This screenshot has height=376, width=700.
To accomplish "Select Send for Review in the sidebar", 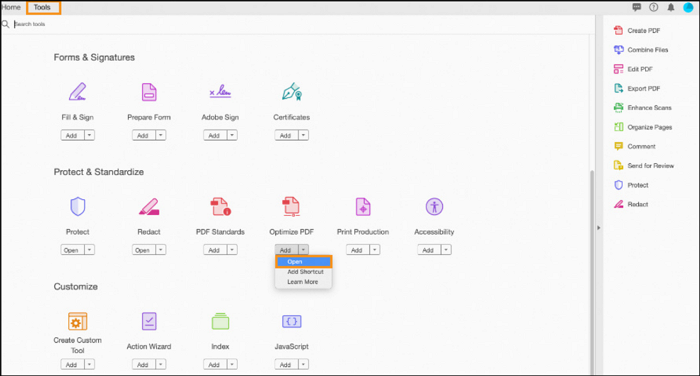I will 644,166.
